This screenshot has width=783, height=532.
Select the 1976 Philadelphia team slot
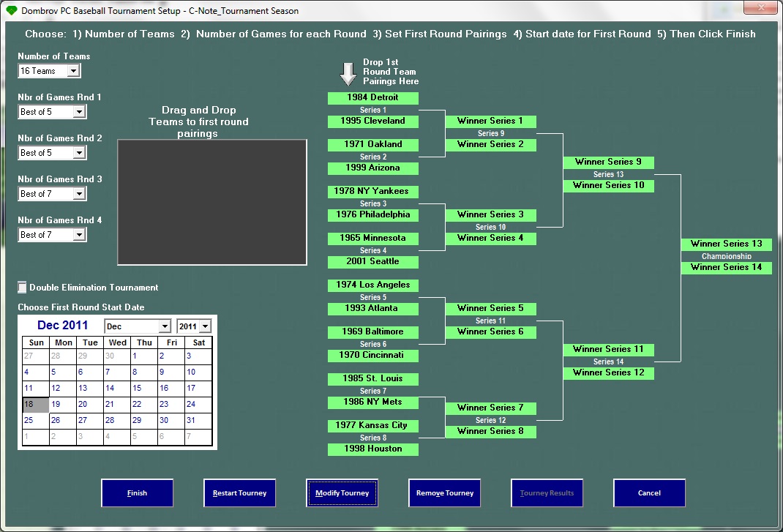click(373, 215)
